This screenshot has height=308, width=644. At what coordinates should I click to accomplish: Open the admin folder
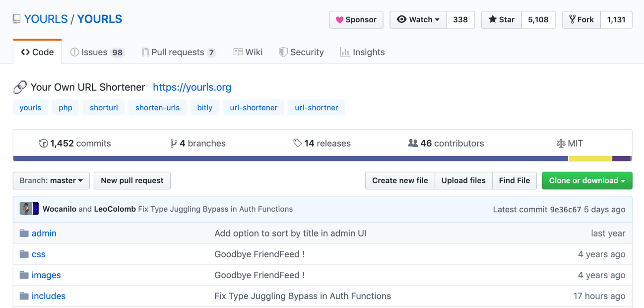click(x=44, y=233)
